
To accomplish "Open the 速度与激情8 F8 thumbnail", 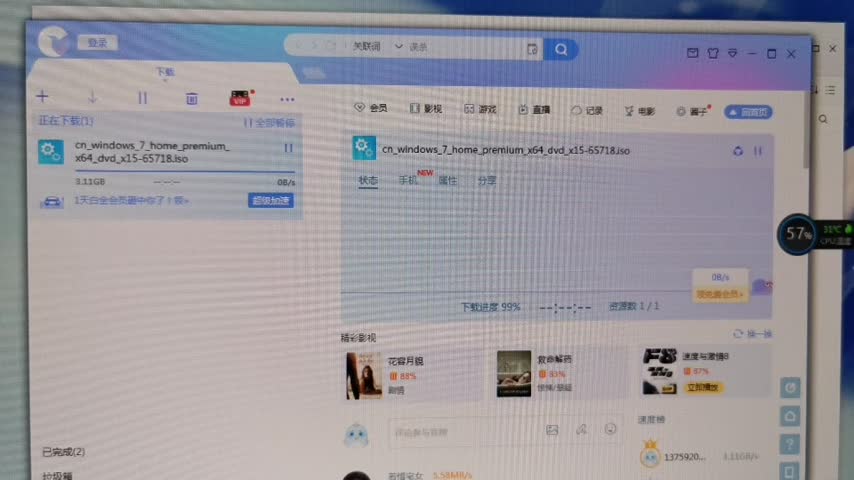I will pos(660,371).
